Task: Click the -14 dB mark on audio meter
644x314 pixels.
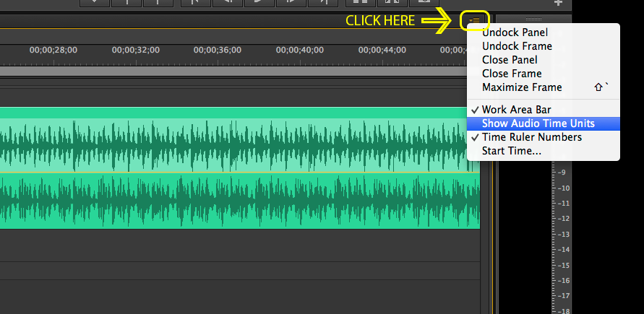Action: tap(564, 249)
